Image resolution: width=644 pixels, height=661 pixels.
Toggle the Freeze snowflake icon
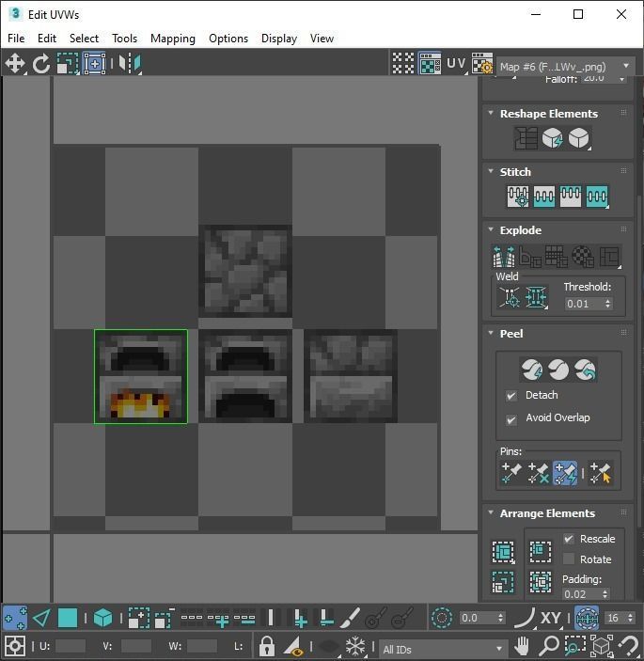click(x=355, y=646)
